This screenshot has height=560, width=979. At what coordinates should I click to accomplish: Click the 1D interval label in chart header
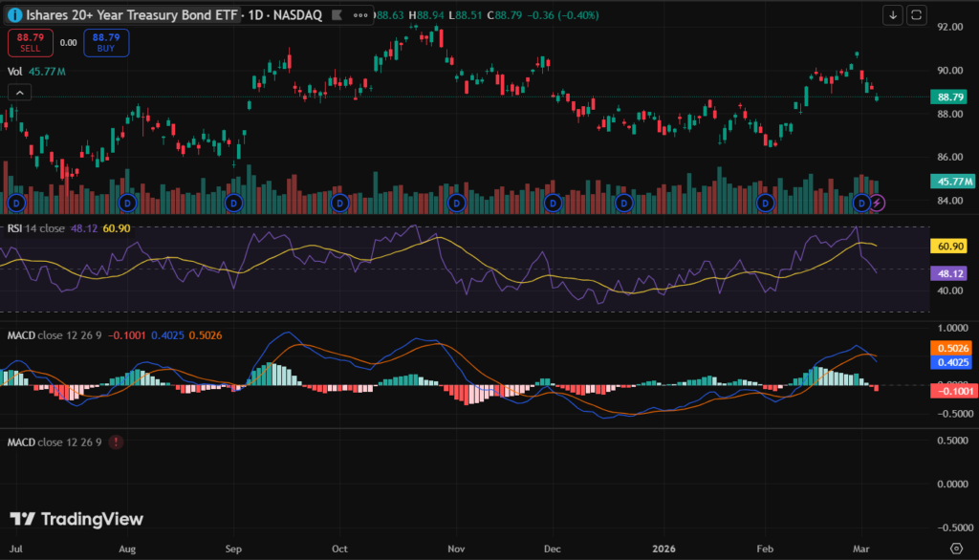pyautogui.click(x=256, y=14)
